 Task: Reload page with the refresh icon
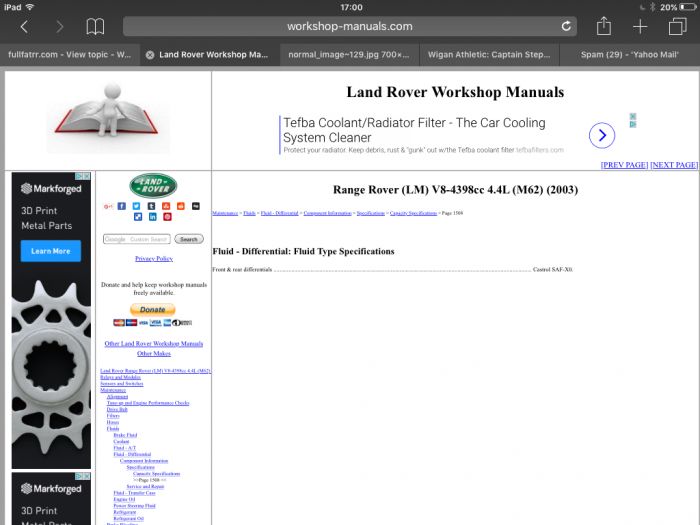pos(566,26)
